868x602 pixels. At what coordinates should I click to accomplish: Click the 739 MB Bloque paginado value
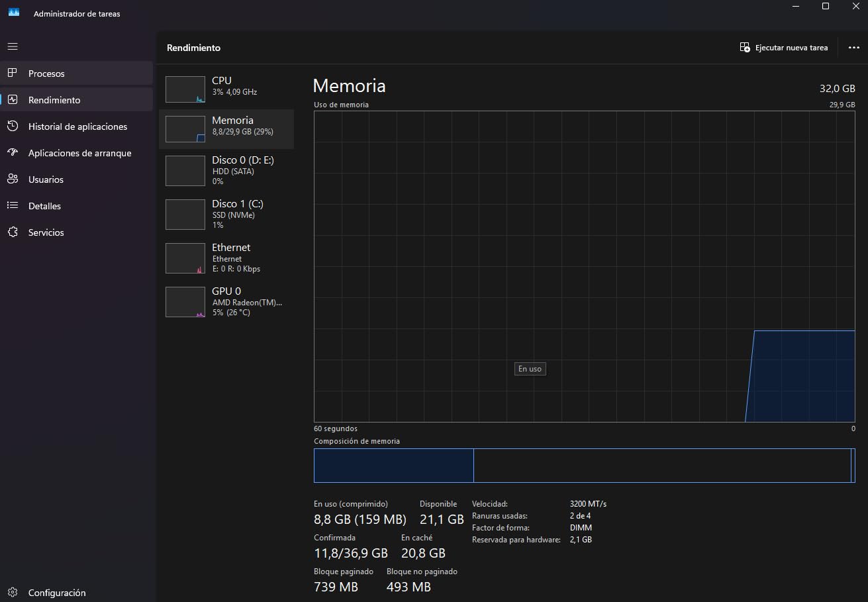pos(336,587)
